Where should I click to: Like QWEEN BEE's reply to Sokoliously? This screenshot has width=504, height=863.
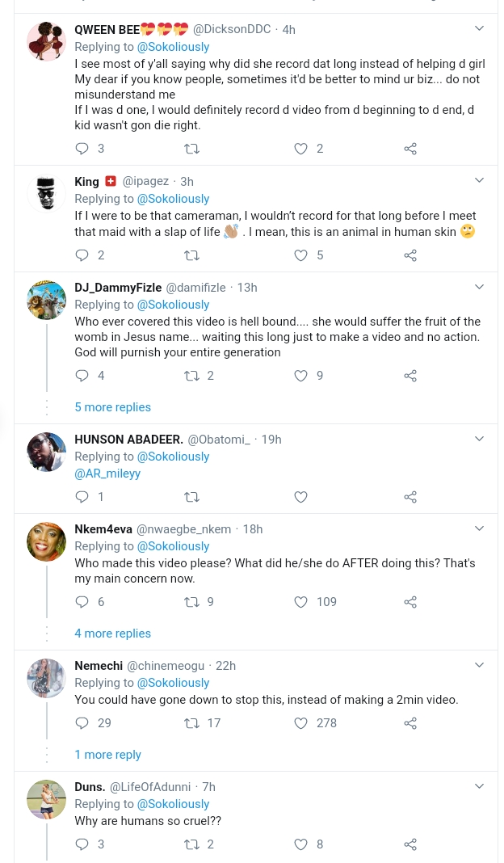300,149
